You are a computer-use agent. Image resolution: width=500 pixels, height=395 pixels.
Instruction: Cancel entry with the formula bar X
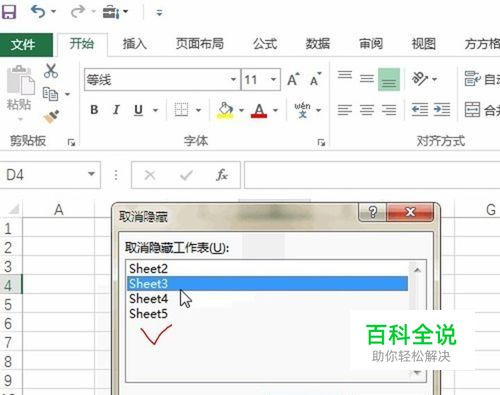pyautogui.click(x=150, y=175)
